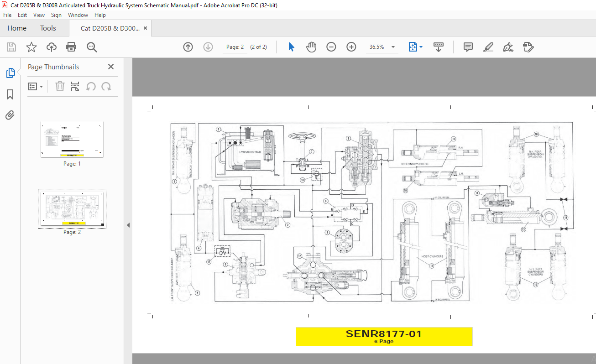596x364 pixels.
Task: Select the Page 2 thumbnail
Action: coord(72,208)
